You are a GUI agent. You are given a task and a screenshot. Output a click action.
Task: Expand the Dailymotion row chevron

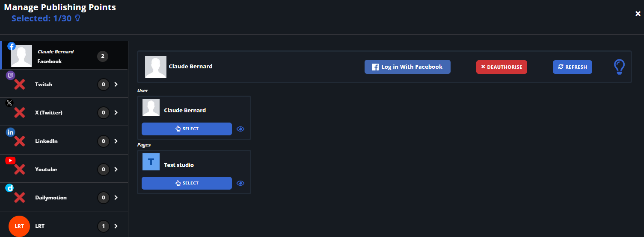click(x=116, y=198)
